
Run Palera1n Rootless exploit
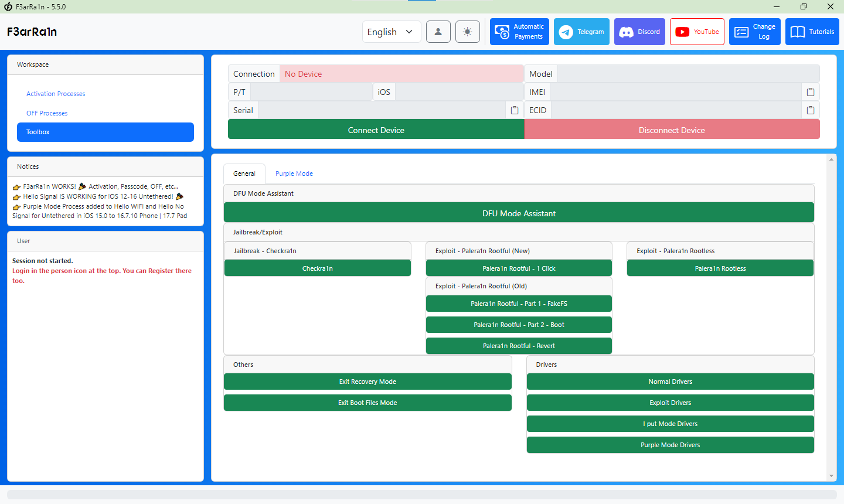tap(720, 268)
